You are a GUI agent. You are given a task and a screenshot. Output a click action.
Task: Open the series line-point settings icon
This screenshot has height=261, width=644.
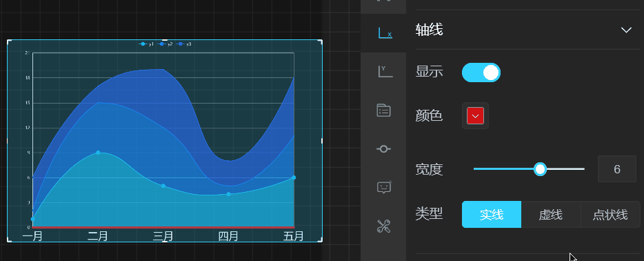click(x=383, y=148)
